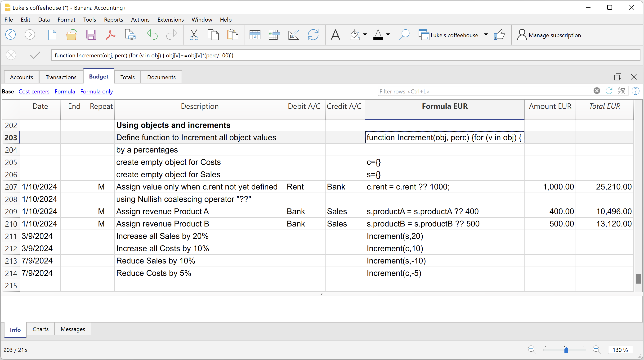The height and width of the screenshot is (360, 644).
Task: Toggle the filter rows options icon
Action: [622, 91]
